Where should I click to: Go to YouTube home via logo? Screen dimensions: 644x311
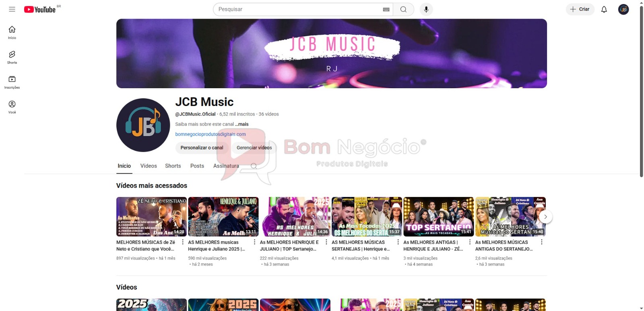[40, 9]
